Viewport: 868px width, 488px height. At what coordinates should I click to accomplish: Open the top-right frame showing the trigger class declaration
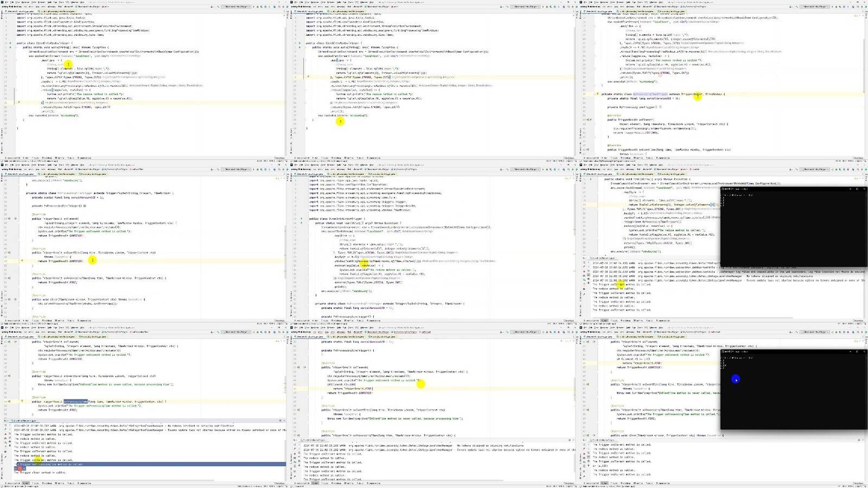(x=723, y=81)
